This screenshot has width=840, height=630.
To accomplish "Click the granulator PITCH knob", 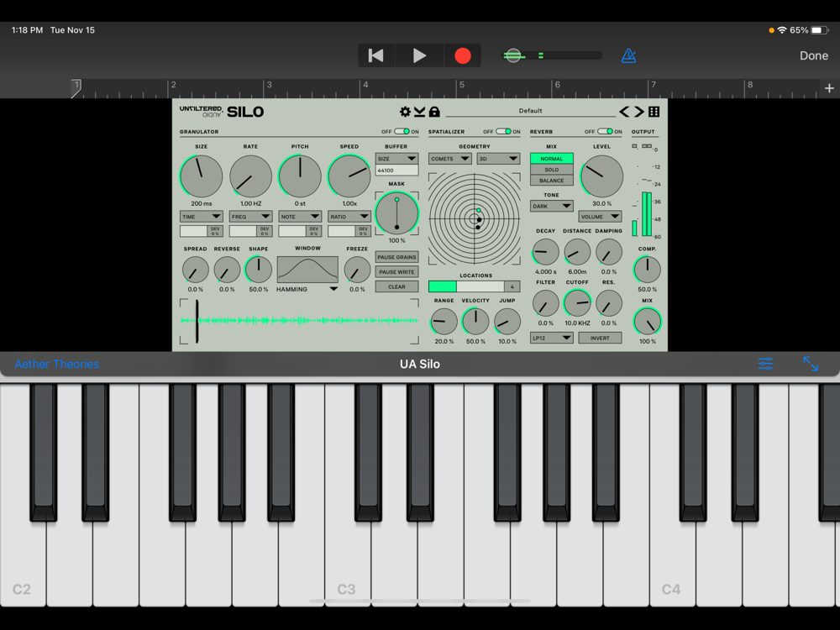I will [300, 176].
